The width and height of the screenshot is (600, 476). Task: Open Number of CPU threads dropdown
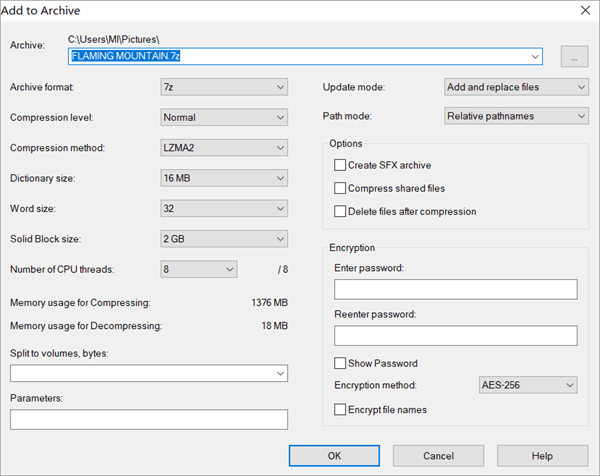tap(199, 269)
